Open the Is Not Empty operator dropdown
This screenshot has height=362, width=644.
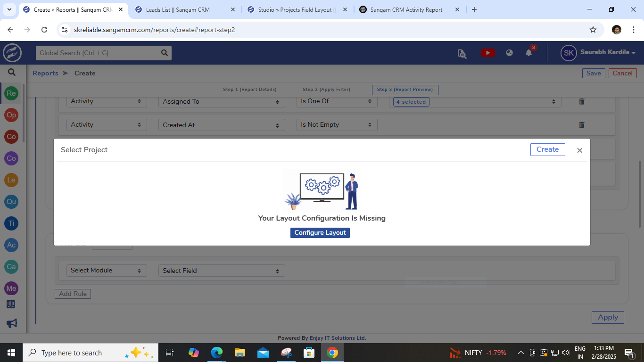(337, 125)
